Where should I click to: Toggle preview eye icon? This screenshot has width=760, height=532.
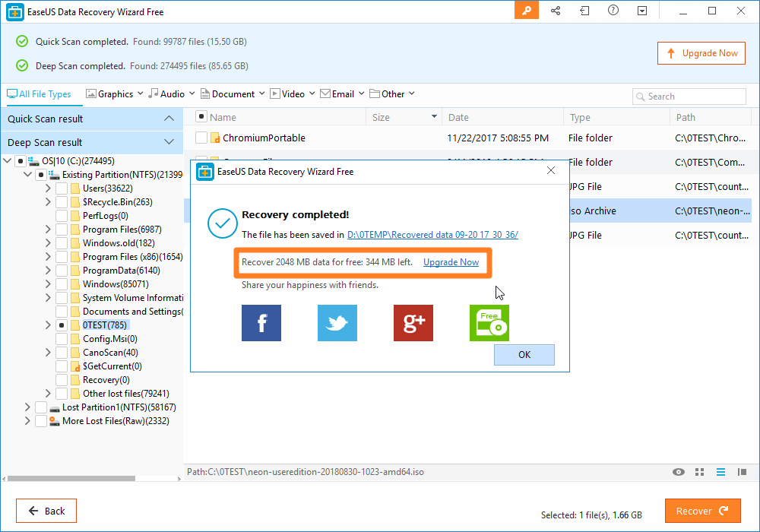(679, 472)
